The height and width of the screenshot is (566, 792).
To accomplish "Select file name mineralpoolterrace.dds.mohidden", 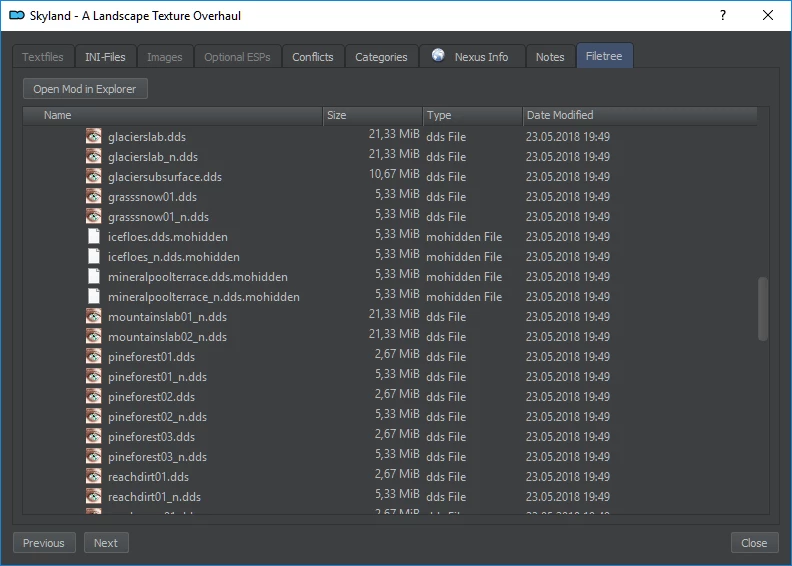I will 197,277.
